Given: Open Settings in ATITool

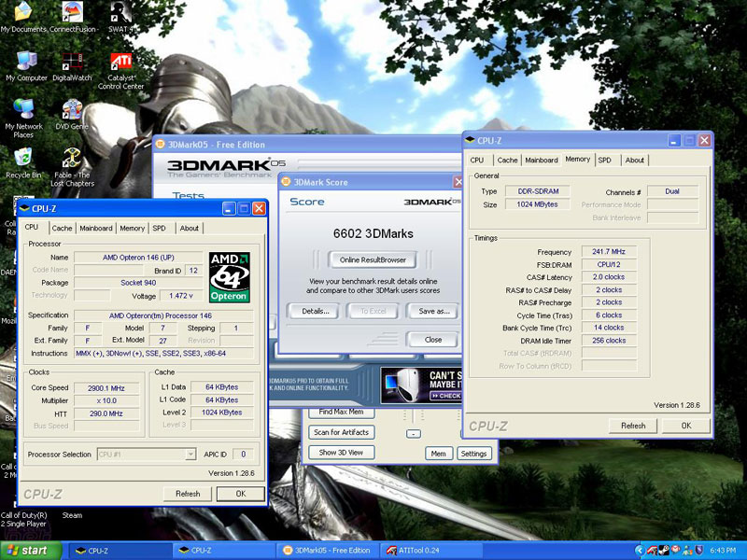Looking at the screenshot, I should 473,454.
